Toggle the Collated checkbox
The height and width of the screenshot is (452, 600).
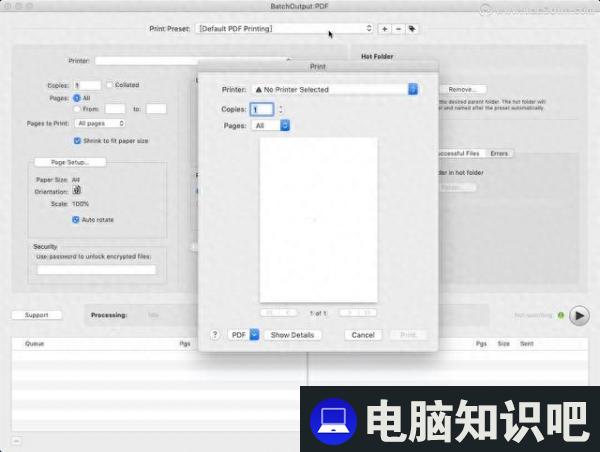click(109, 85)
